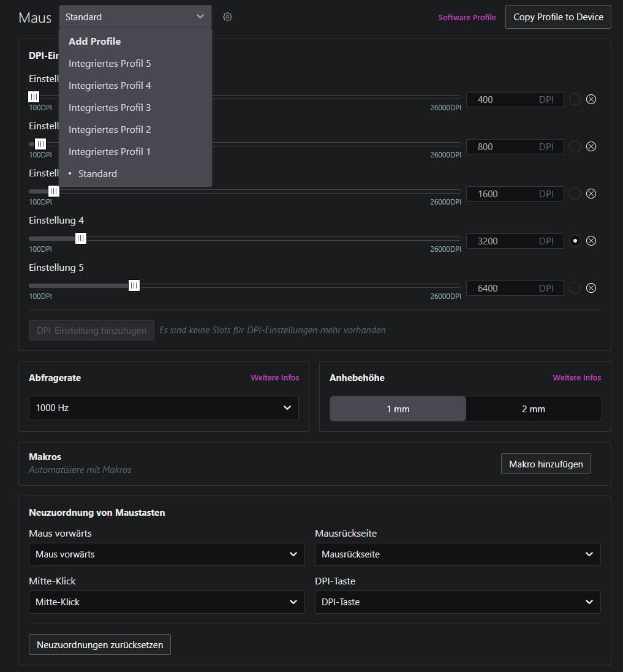Remove the 6400 DPI setting
623x672 pixels.
591,288
